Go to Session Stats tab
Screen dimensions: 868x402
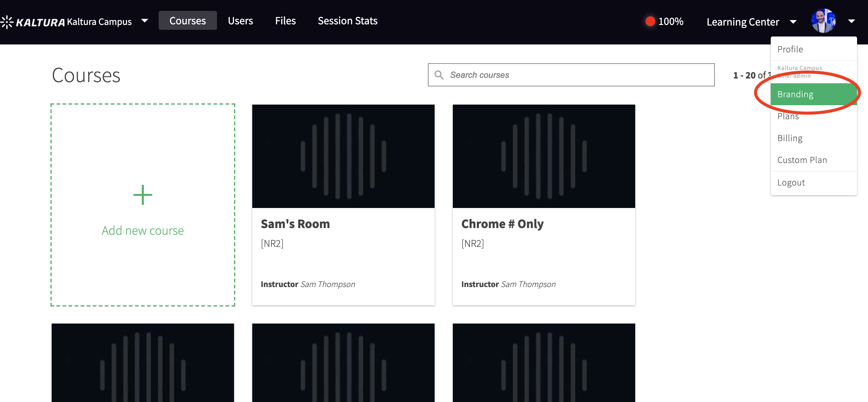tap(347, 21)
